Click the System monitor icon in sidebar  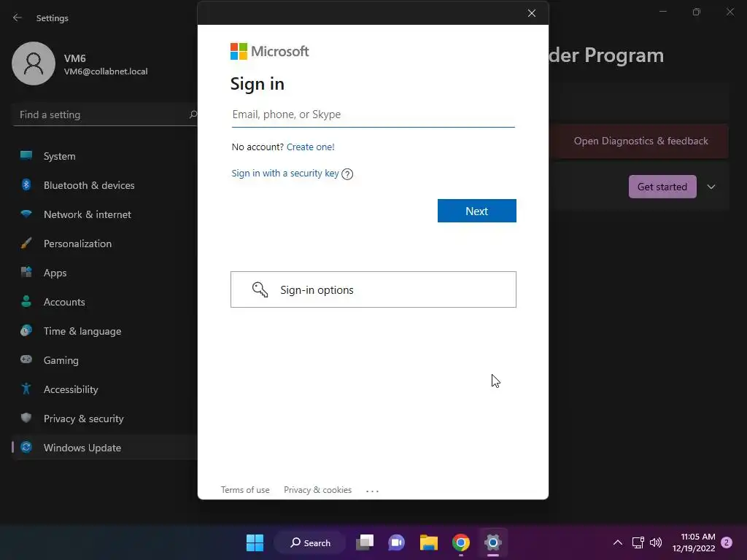tap(26, 155)
